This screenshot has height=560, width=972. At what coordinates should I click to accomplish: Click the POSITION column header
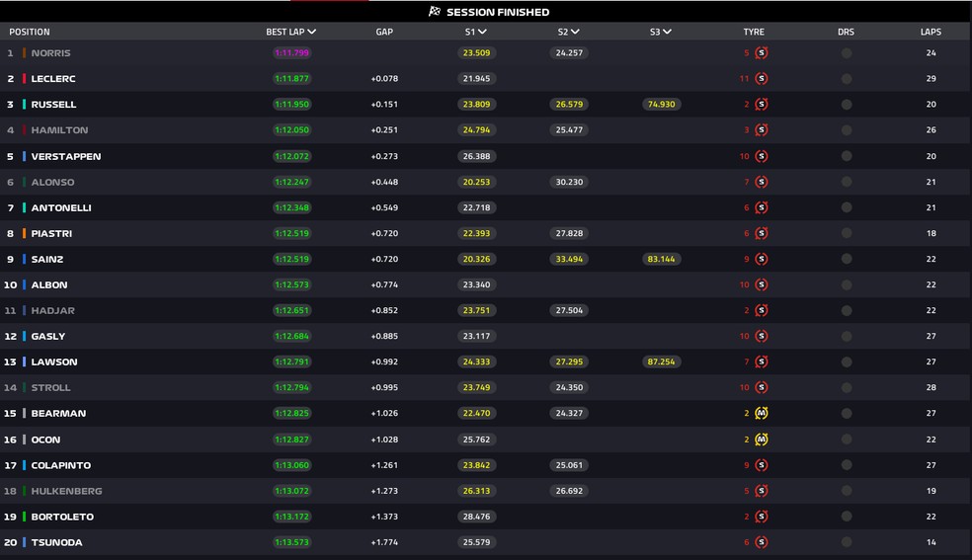coord(29,32)
